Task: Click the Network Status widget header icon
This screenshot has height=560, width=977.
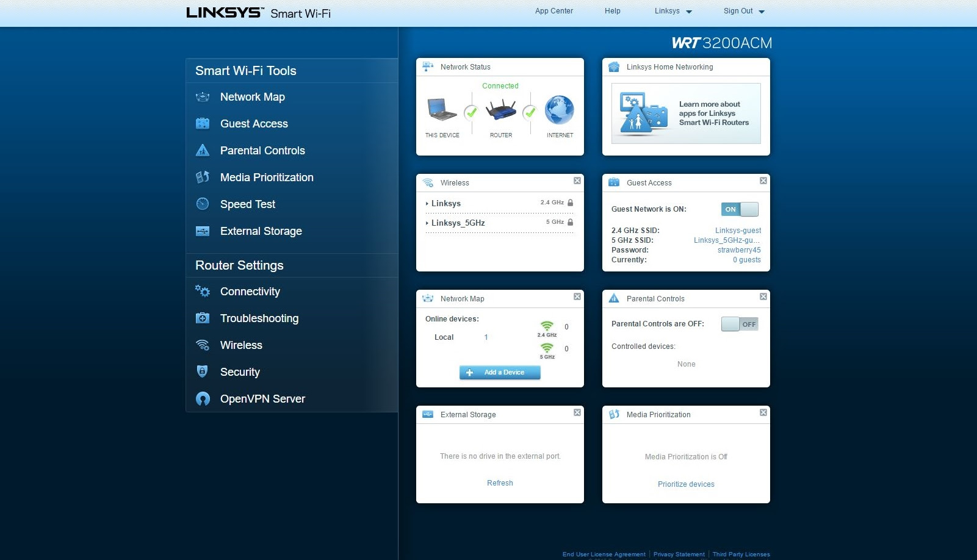Action: (x=428, y=66)
